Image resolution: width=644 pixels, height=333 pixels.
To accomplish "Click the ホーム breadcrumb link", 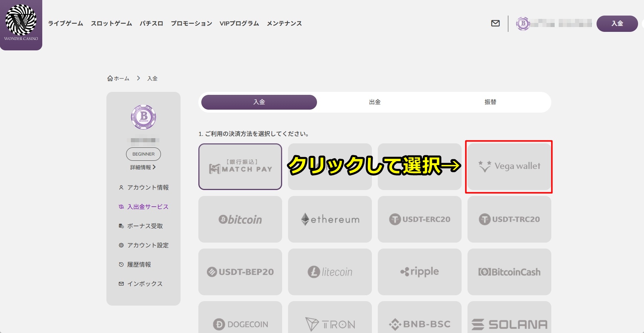I will coord(122,79).
